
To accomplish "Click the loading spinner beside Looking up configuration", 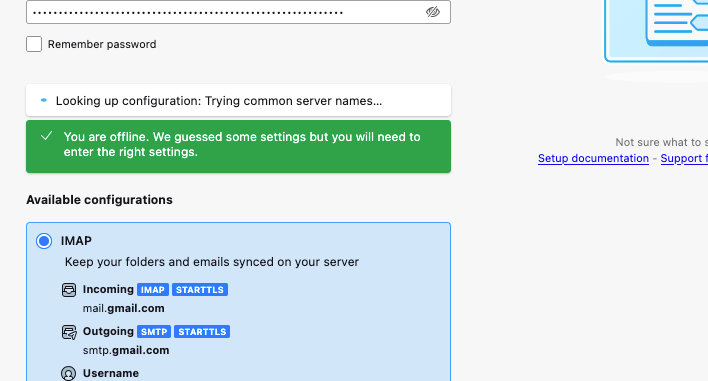I will [x=44, y=100].
